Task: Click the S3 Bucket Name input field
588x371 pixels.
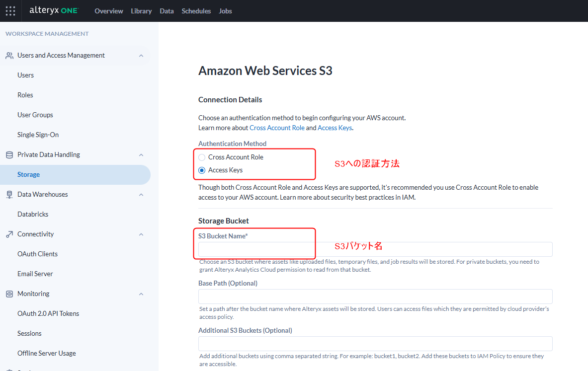Action: coord(375,249)
